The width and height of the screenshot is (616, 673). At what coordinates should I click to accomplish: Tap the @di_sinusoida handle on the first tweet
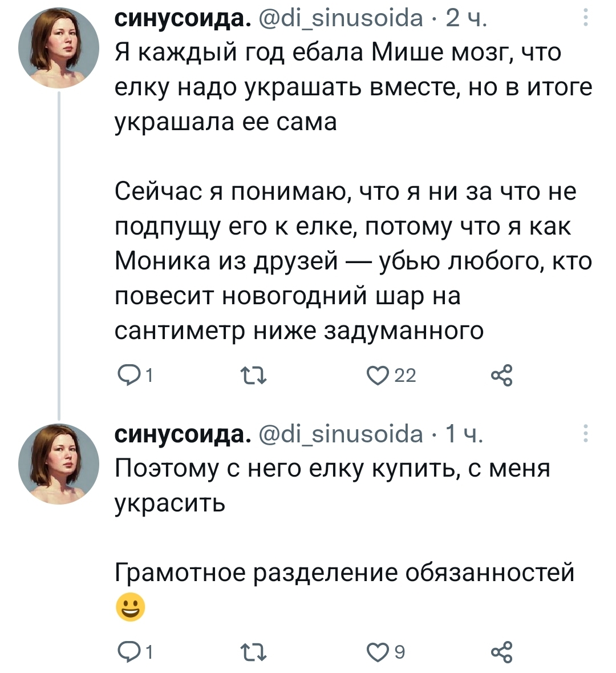tap(342, 19)
